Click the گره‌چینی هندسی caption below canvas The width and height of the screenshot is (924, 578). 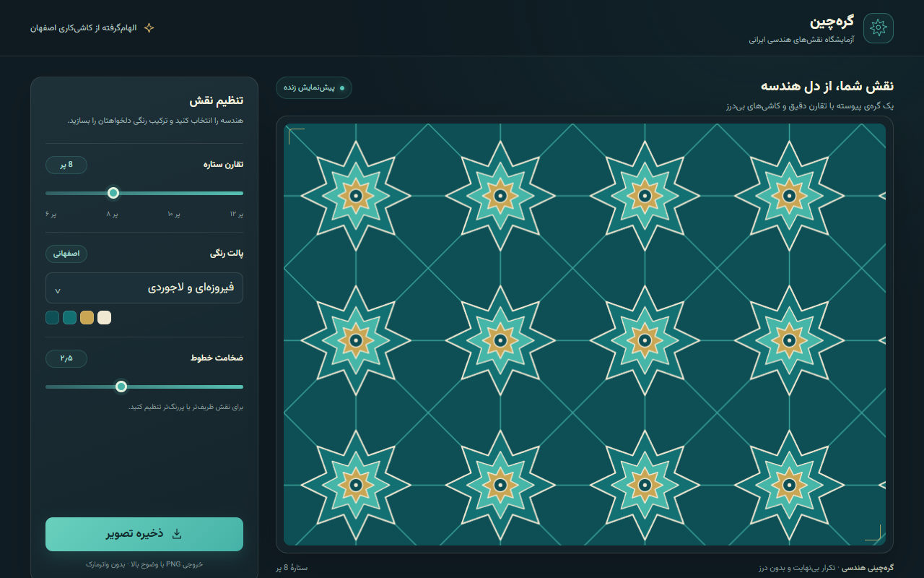click(x=868, y=567)
